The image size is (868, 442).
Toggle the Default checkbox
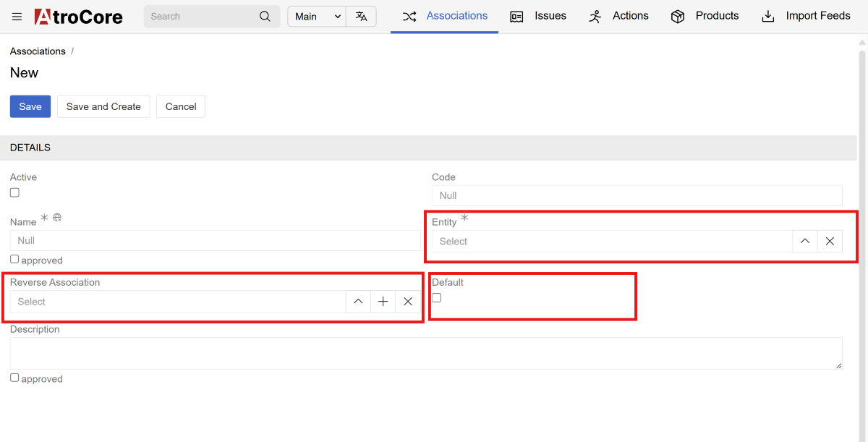click(x=437, y=298)
